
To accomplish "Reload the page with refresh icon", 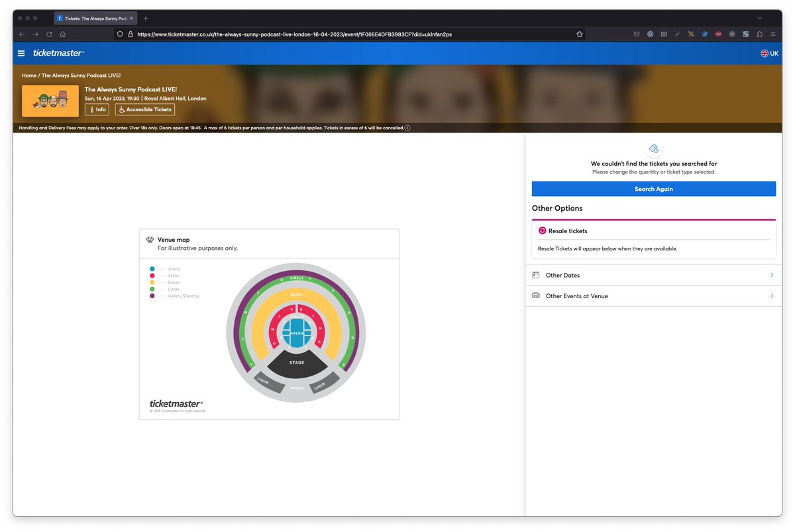I will coord(49,34).
